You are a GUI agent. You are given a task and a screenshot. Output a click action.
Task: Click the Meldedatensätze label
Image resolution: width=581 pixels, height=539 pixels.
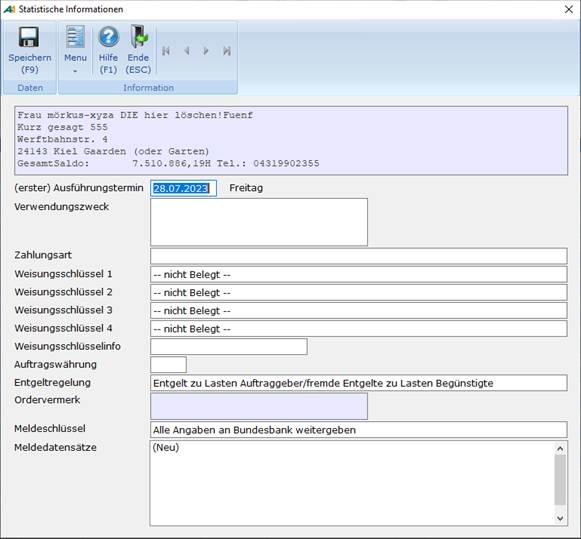[55, 447]
